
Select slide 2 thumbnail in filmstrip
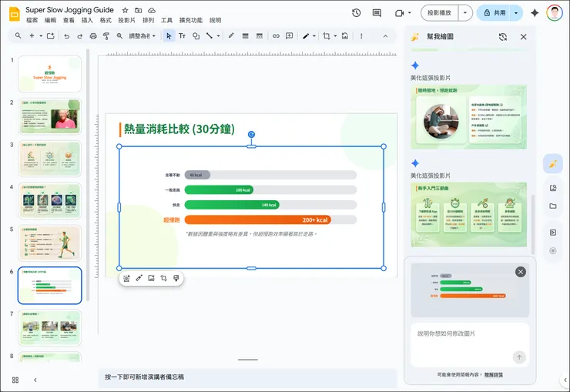coord(50,116)
